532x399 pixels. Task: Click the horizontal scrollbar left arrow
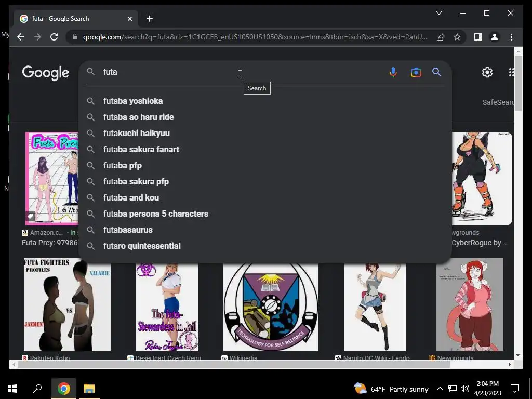pos(14,364)
